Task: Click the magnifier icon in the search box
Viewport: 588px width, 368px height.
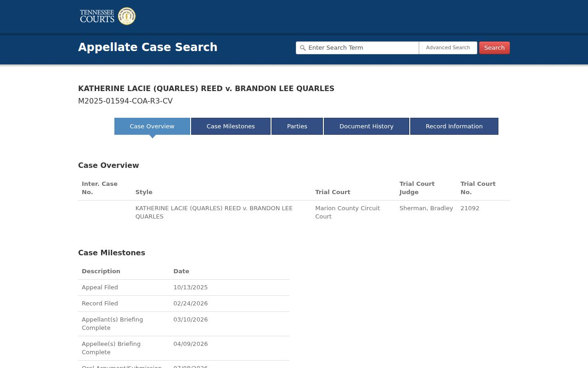Action: click(303, 48)
